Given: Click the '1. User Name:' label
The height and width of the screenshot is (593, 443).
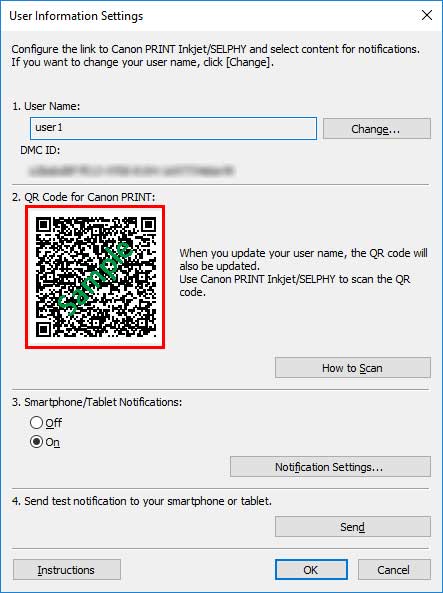Looking at the screenshot, I should 46,106.
